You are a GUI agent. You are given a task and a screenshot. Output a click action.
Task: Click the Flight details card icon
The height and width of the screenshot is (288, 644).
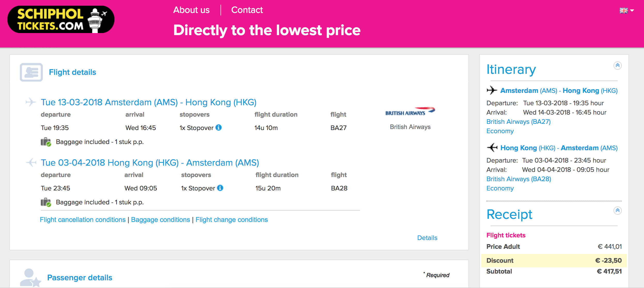pos(31,72)
